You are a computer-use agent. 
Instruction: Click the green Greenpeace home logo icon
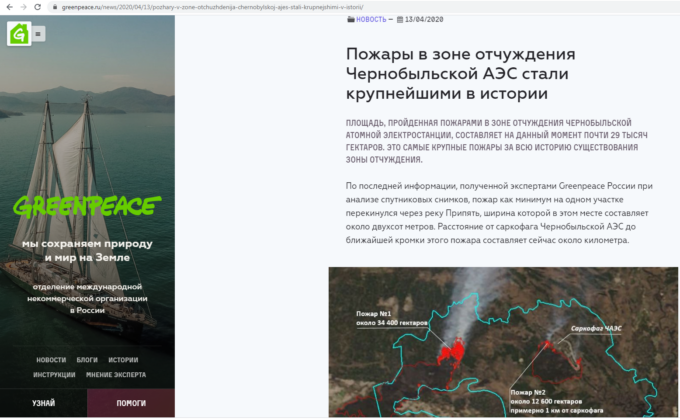pyautogui.click(x=19, y=34)
